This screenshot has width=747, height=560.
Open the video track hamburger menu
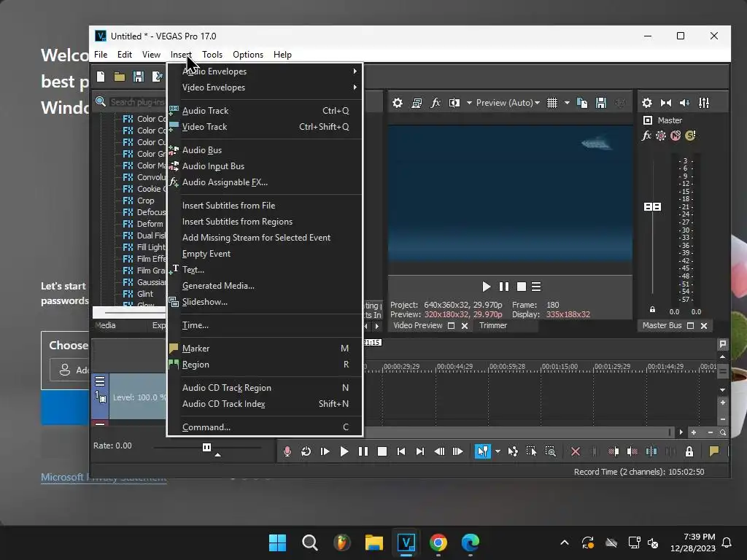pyautogui.click(x=100, y=381)
